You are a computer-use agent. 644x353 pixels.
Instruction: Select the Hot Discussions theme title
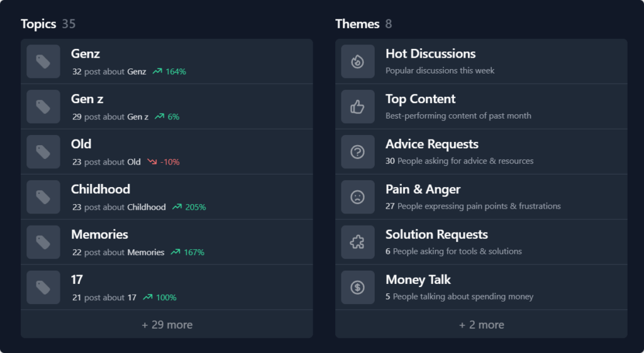(x=430, y=54)
